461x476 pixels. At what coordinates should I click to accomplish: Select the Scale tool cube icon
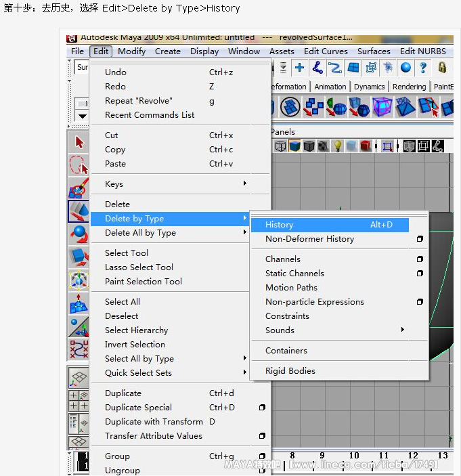tap(79, 257)
